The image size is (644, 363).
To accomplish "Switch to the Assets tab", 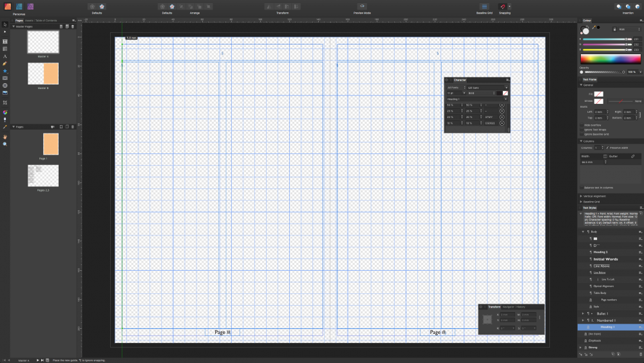I will pyautogui.click(x=29, y=21).
